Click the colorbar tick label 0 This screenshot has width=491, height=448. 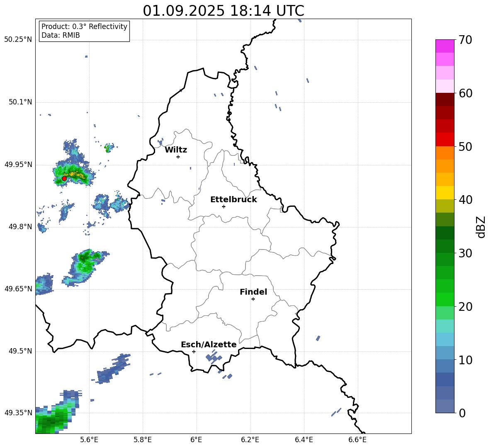462,413
